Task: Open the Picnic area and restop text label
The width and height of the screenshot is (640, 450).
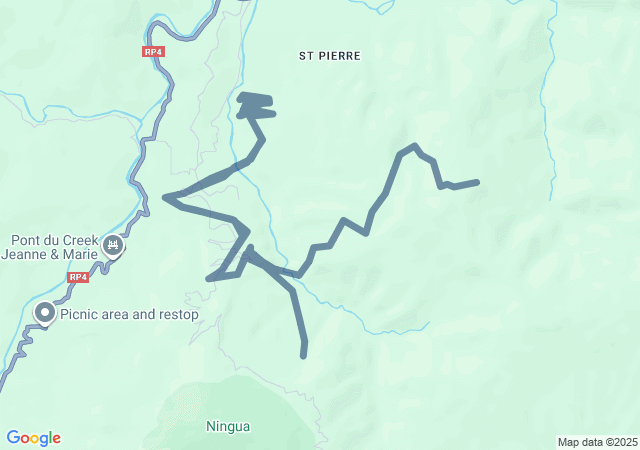Action: pos(129,314)
